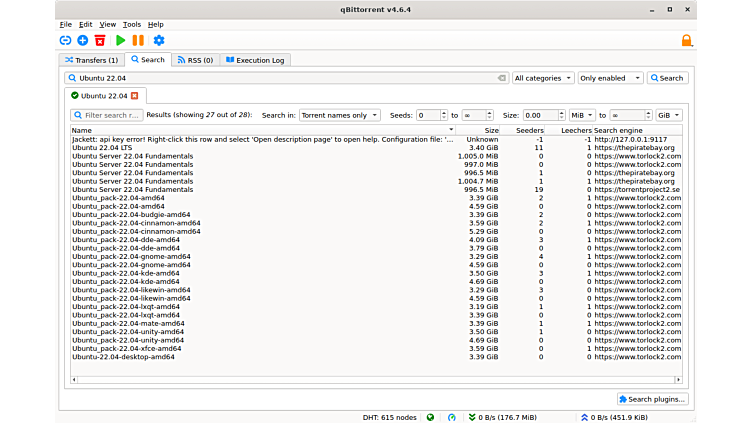This screenshot has width=752, height=423.
Task: Open Options via the blue gear icon
Action: (x=158, y=40)
